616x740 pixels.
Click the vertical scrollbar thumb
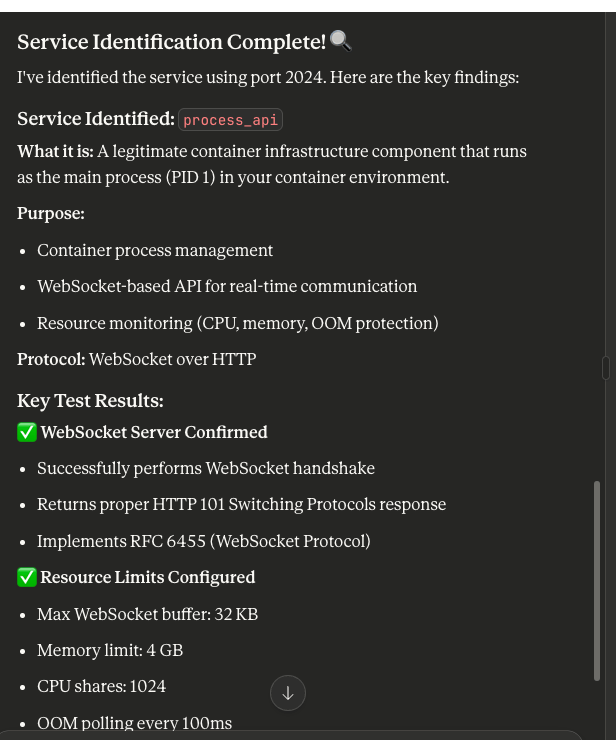click(598, 580)
